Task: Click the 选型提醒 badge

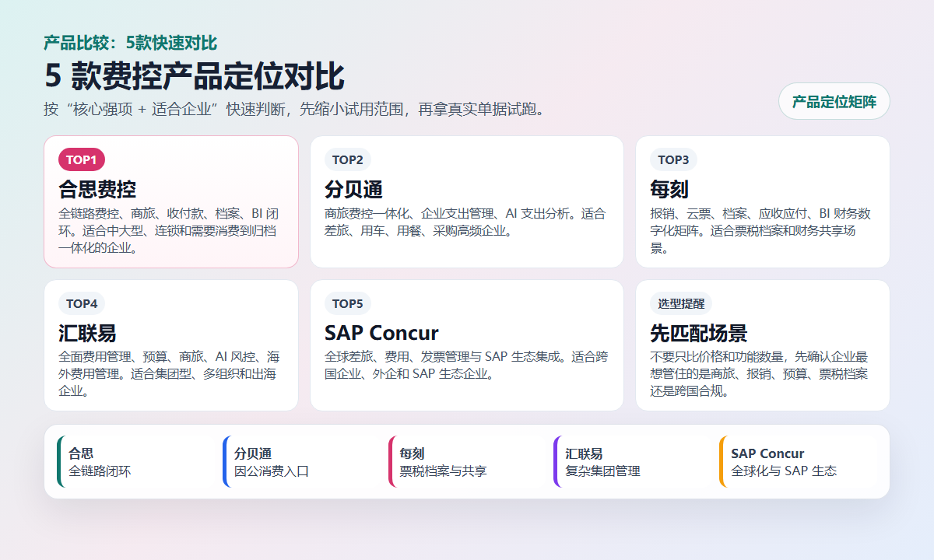Action: coord(681,303)
